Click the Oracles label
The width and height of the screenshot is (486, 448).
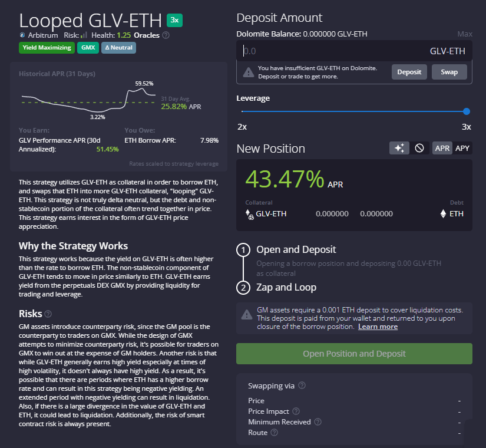[x=147, y=35]
